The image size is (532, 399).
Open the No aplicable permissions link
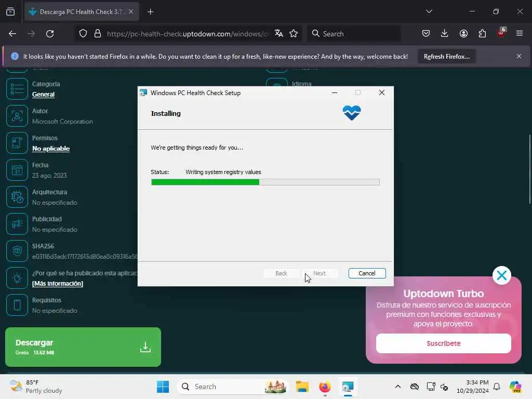pos(51,149)
